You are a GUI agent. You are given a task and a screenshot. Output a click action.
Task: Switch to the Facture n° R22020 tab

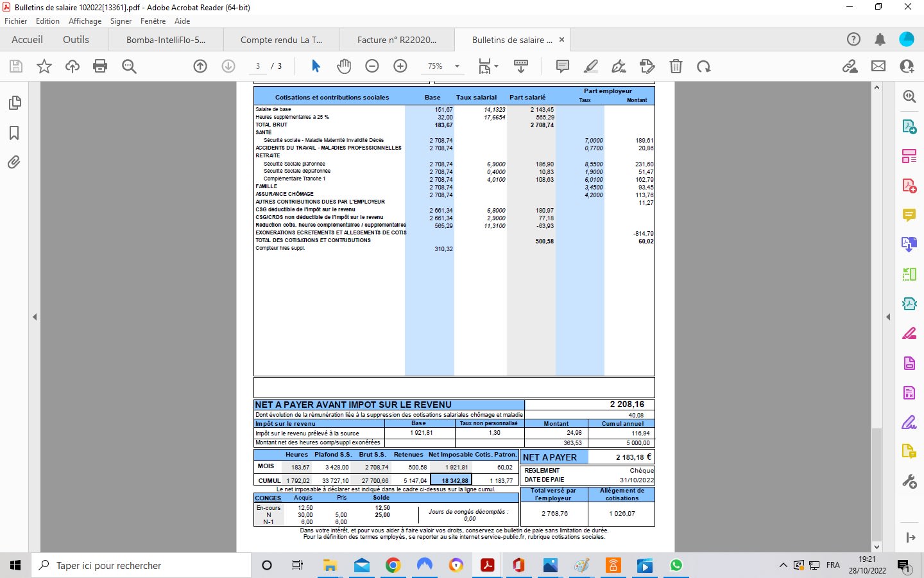tap(397, 40)
